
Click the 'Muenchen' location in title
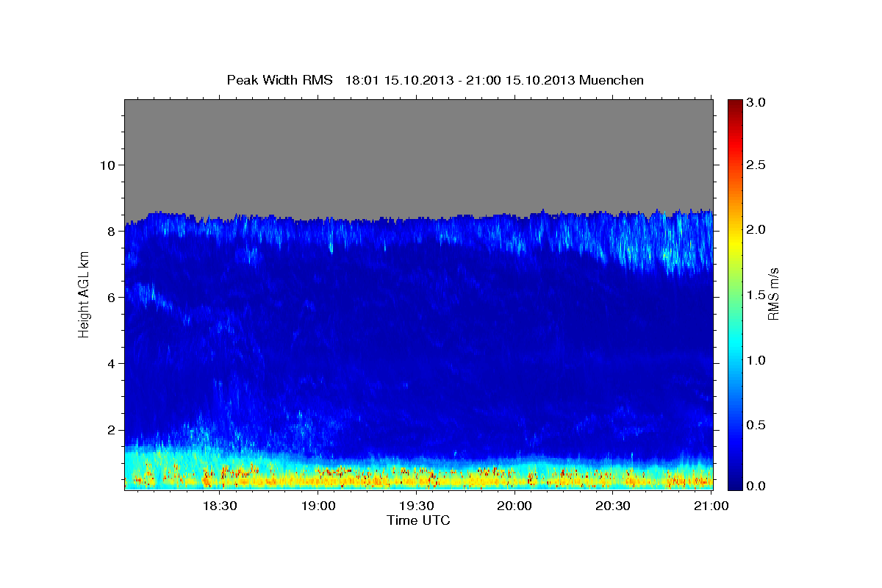612,80
